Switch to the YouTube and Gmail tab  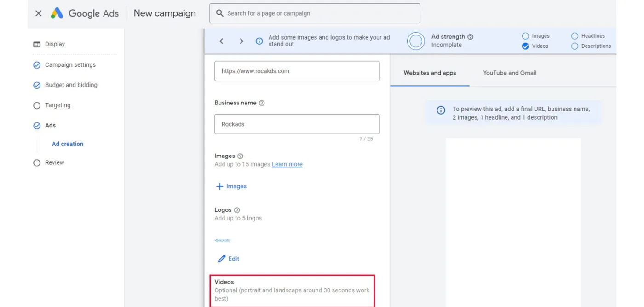click(x=510, y=73)
